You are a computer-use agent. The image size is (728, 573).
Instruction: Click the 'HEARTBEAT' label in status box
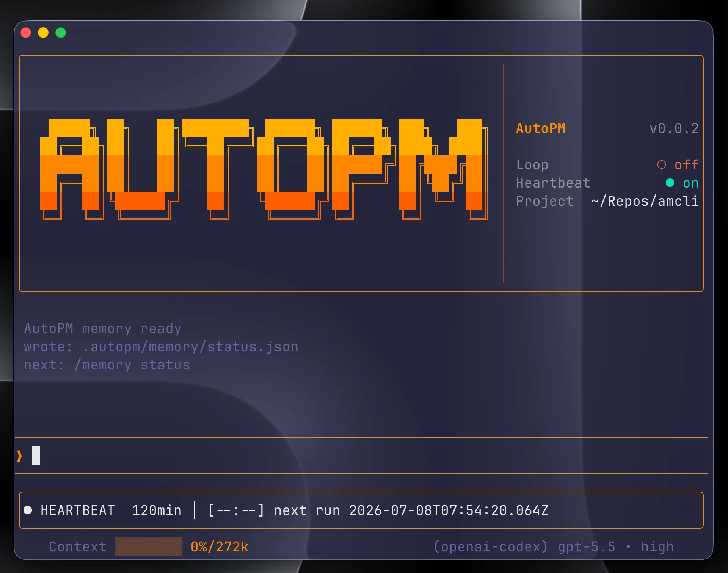tap(78, 510)
